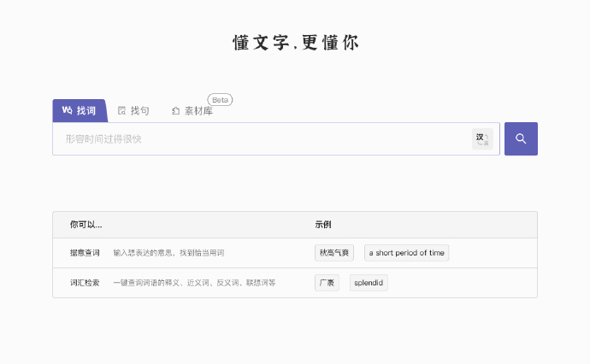Click the magnifier search button

pyautogui.click(x=521, y=138)
